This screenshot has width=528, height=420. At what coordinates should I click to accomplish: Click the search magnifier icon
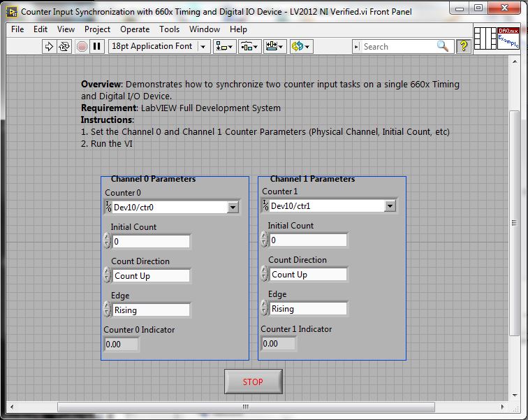coord(443,46)
